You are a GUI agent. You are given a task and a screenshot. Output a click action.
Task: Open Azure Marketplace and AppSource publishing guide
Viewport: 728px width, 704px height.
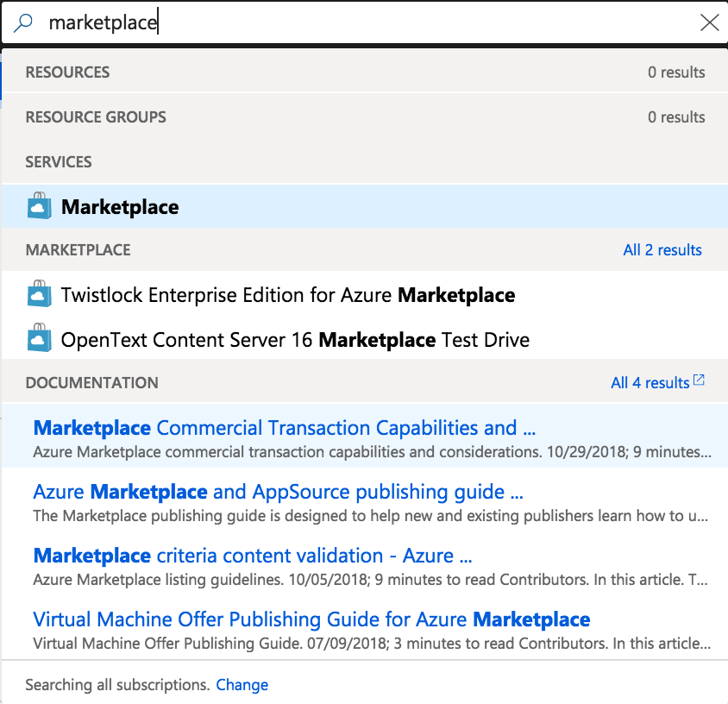(x=278, y=492)
